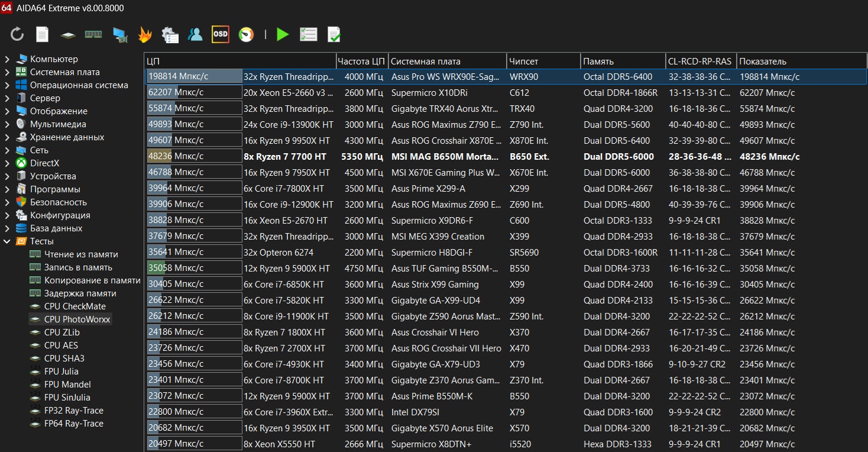
Task: Expand the Операционная система node
Action: coord(7,85)
